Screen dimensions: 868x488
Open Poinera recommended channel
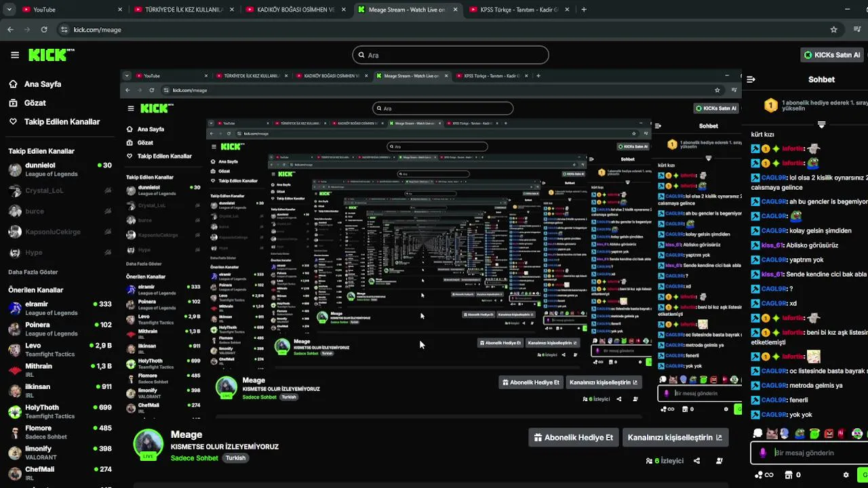60,329
